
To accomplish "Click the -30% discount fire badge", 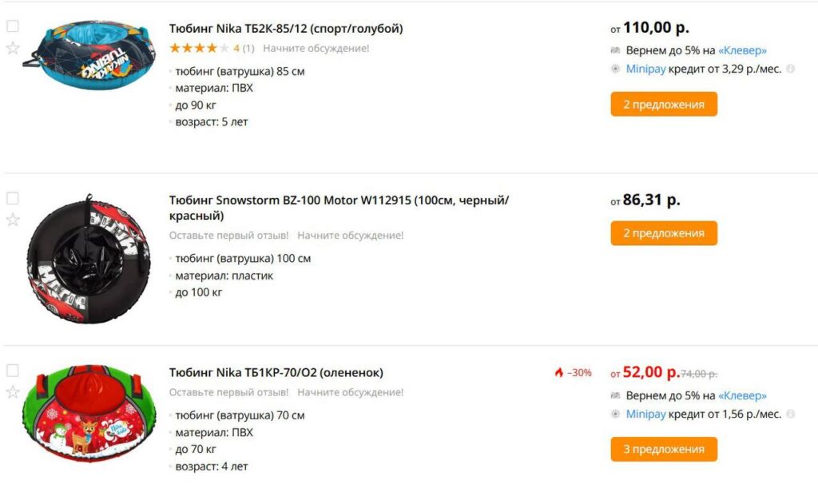I will [x=573, y=372].
